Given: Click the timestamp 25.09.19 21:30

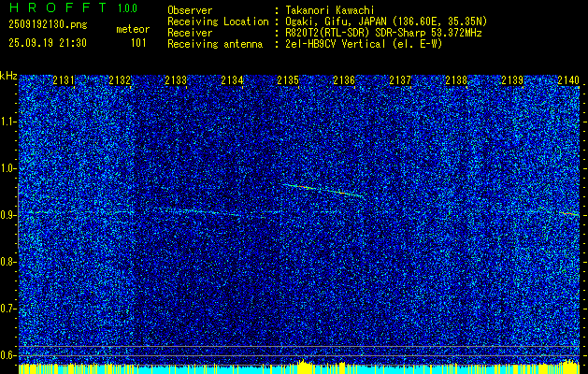Looking at the screenshot, I should (x=48, y=43).
